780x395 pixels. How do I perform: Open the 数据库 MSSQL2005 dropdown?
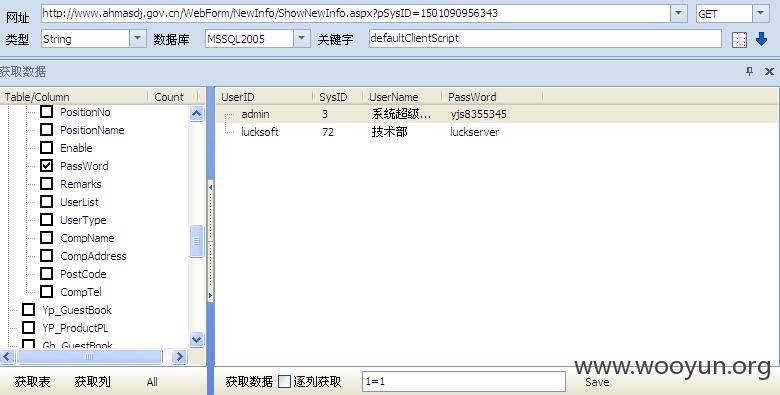click(301, 39)
